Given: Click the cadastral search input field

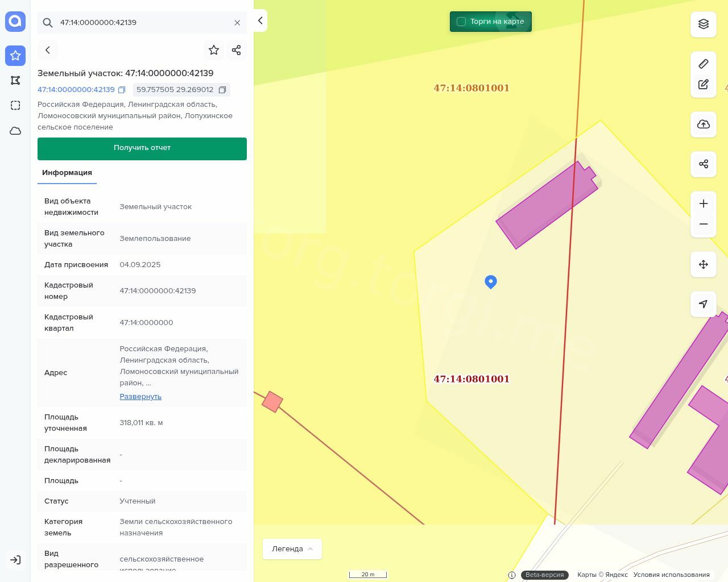Looking at the screenshot, I should [142, 23].
